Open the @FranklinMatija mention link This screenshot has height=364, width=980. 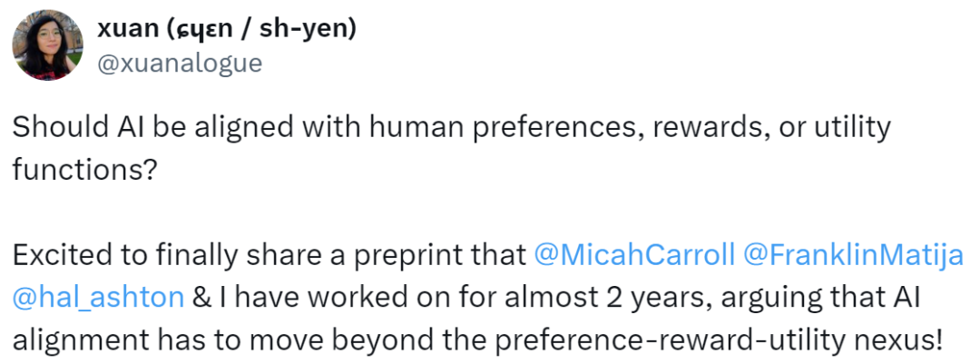(x=852, y=256)
